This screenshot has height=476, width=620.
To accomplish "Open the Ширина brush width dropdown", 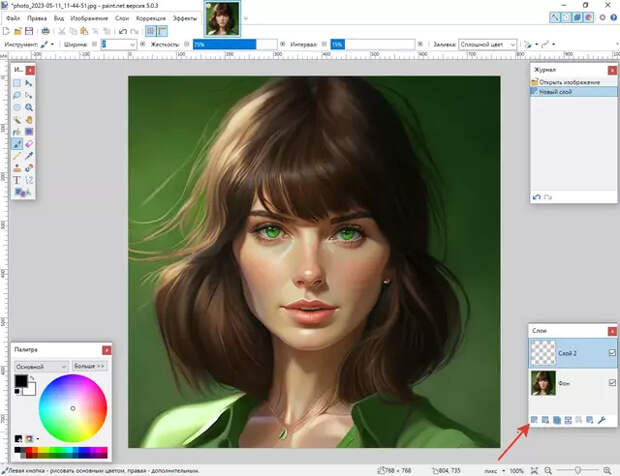I will [x=132, y=45].
